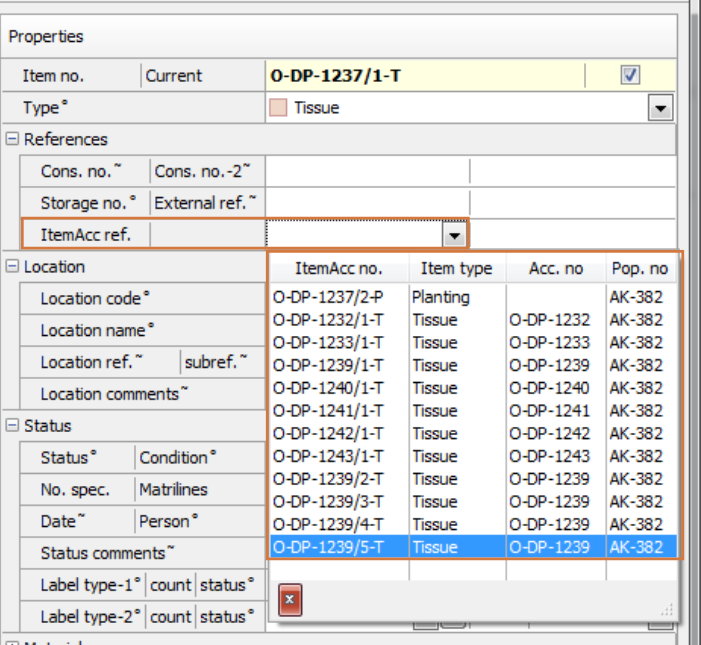
Task: Click the popup resize grip
Action: [x=667, y=610]
